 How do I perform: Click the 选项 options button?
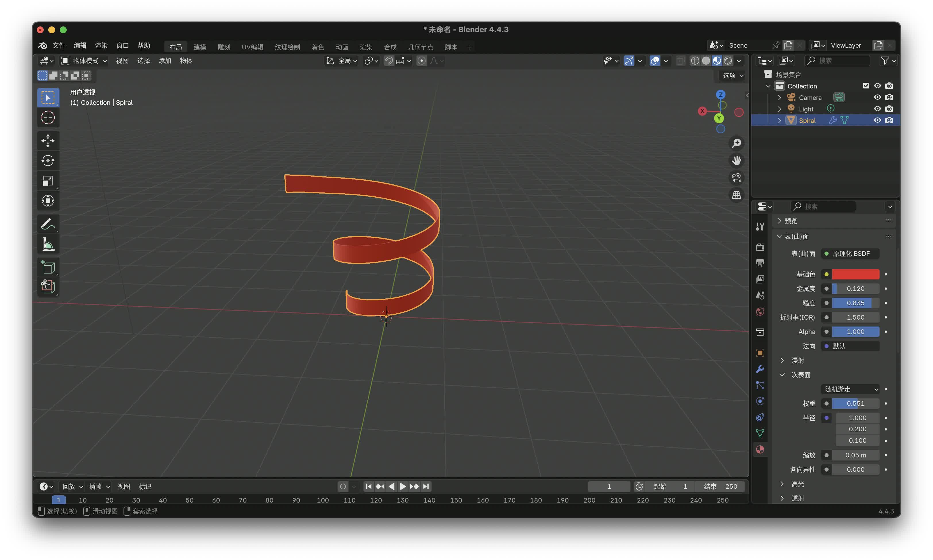tap(732, 76)
